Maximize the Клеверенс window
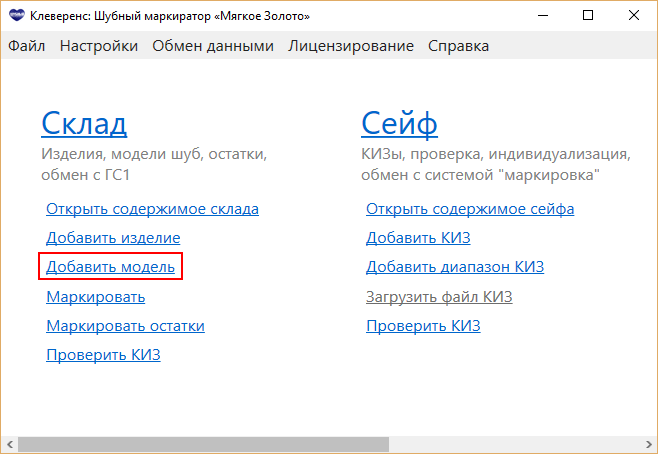Image resolution: width=658 pixels, height=454 pixels. [x=588, y=16]
